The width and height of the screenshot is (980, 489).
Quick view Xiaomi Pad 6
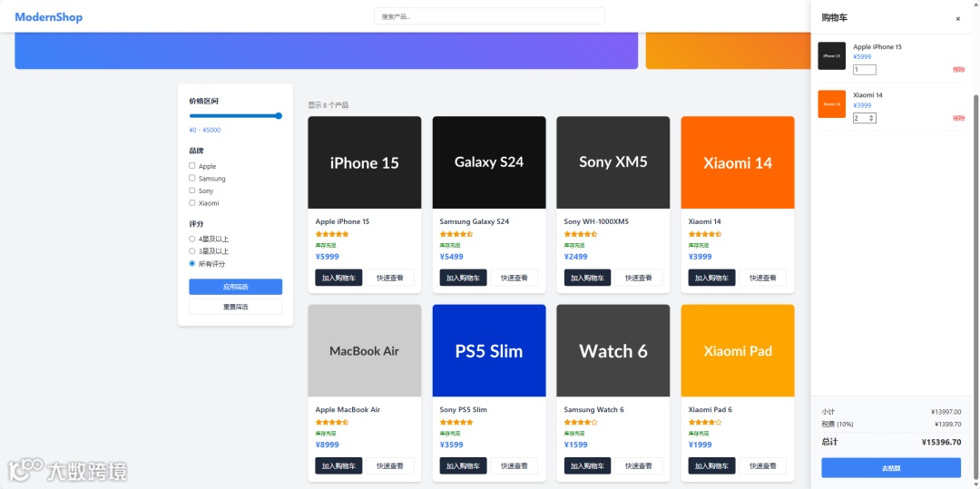click(x=763, y=466)
